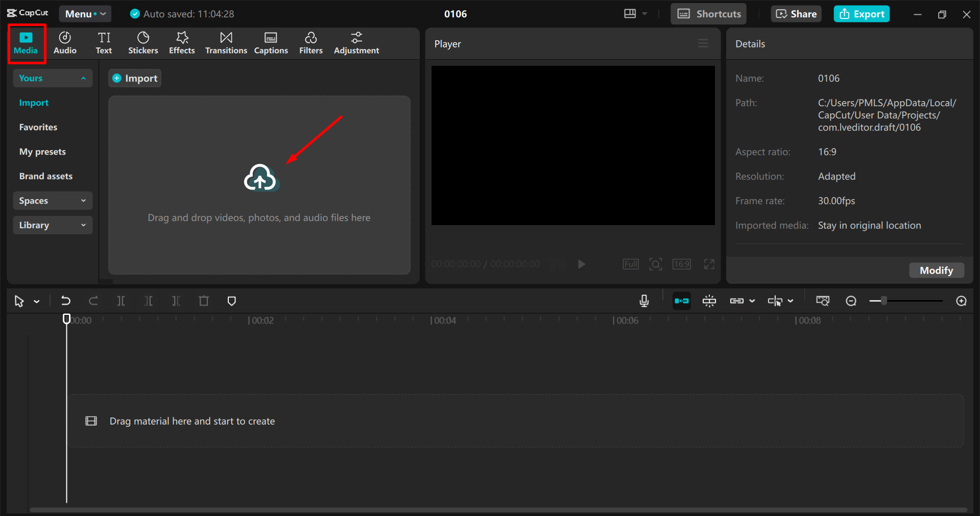This screenshot has height=516, width=980.
Task: Click the record voiceover microphone icon
Action: [644, 301]
